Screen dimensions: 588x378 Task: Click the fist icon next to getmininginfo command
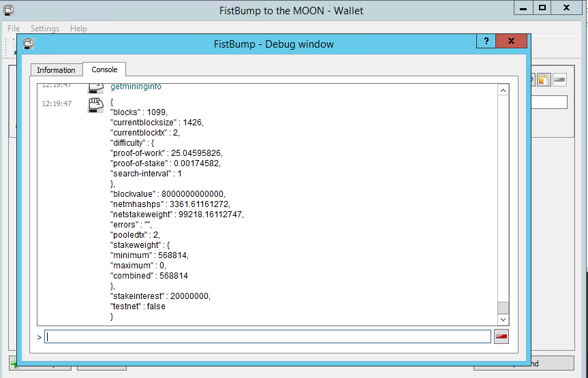tap(95, 89)
